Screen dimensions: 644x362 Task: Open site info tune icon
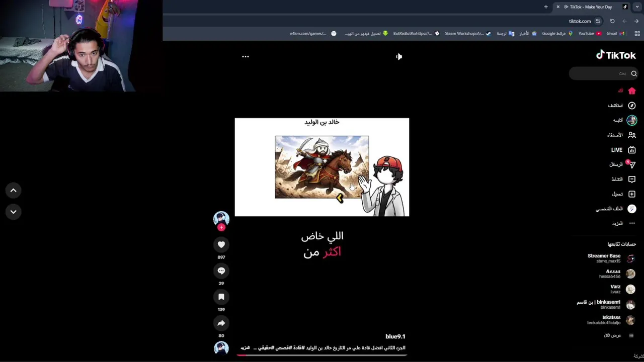pos(598,21)
